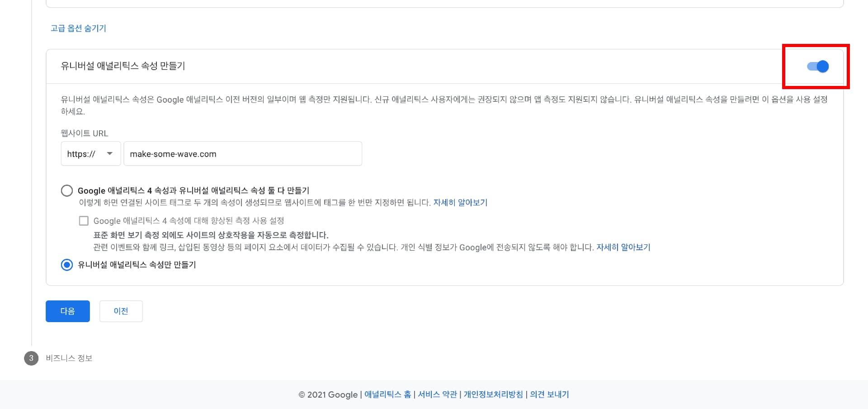Select the make-some-wave.com URL text
The image size is (868, 409).
click(173, 154)
